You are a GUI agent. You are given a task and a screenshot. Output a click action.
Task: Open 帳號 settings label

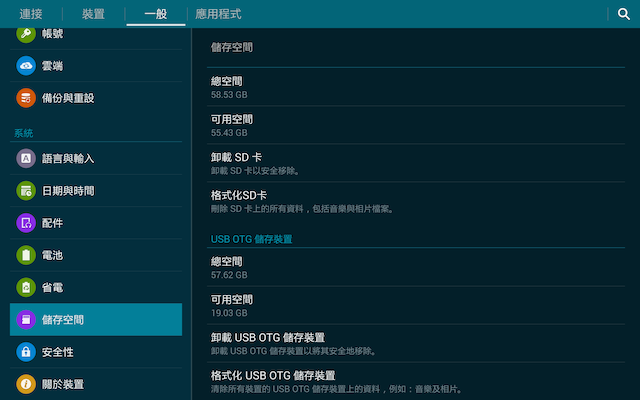point(53,33)
